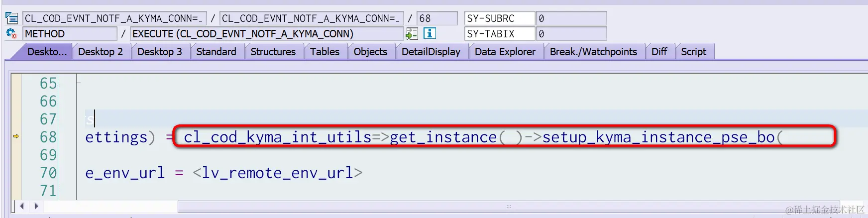Click the SY-TABIX value field

click(x=571, y=34)
